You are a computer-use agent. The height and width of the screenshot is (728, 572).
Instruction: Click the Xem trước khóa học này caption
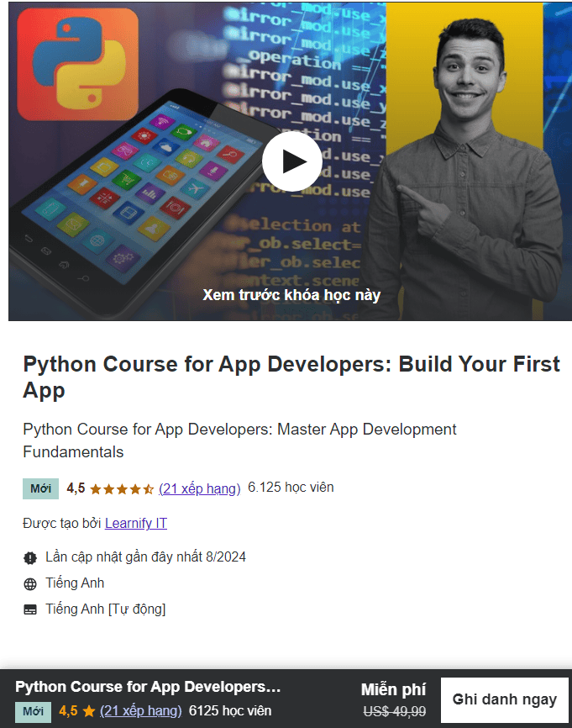[291, 295]
